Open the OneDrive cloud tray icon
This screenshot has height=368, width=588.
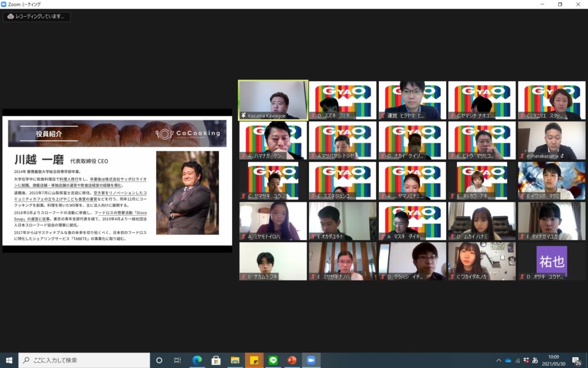click(x=508, y=360)
